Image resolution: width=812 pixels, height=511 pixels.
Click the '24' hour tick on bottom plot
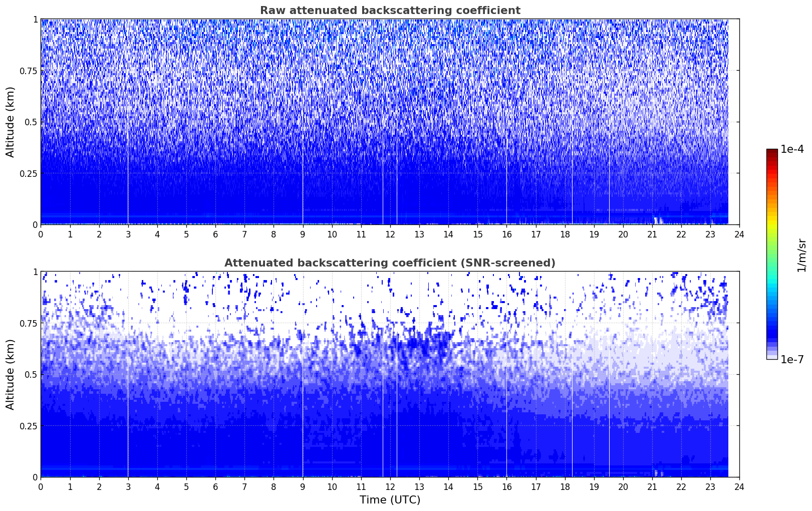pyautogui.click(x=739, y=487)
